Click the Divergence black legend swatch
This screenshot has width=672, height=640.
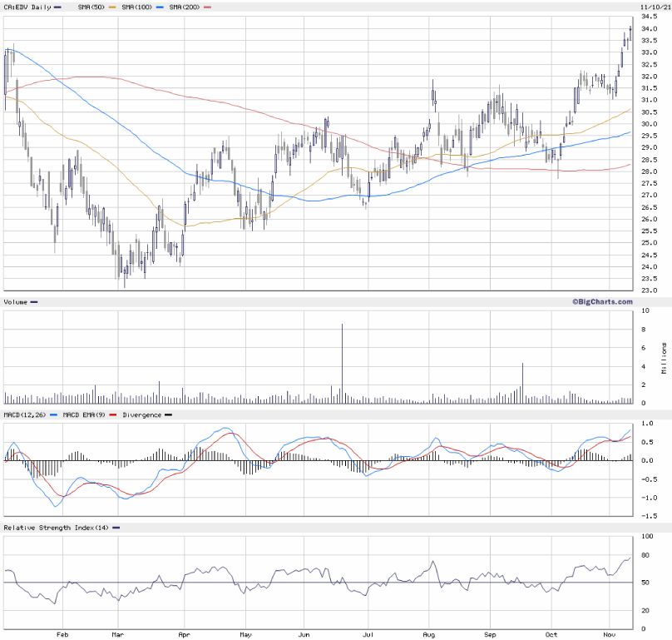click(168, 414)
